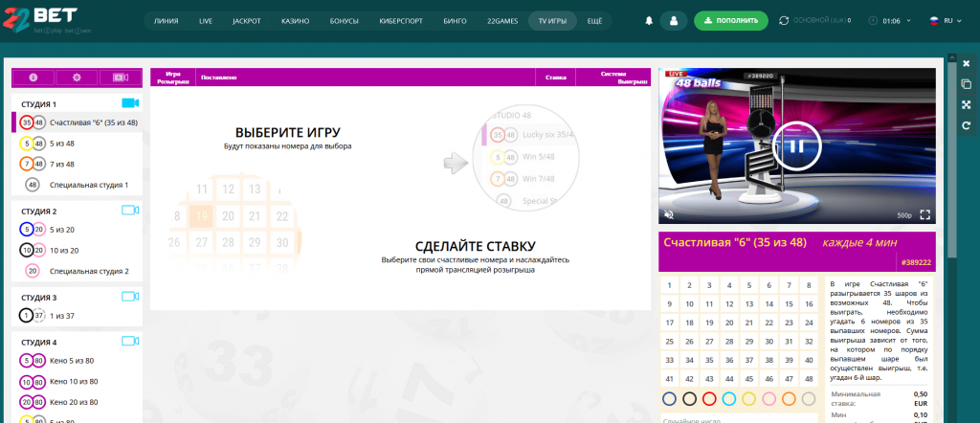The width and height of the screenshot is (980, 423).
Task: Refresh the main account balance
Action: point(785,20)
